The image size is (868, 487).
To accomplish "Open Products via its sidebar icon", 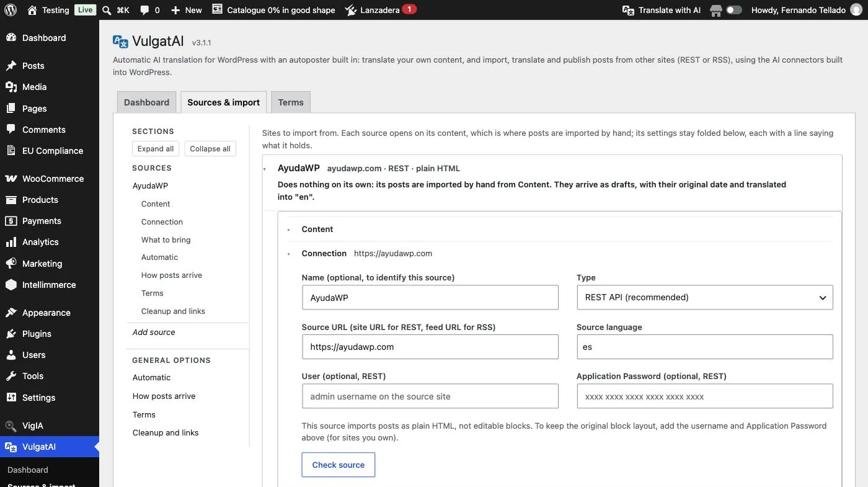I will [x=11, y=200].
